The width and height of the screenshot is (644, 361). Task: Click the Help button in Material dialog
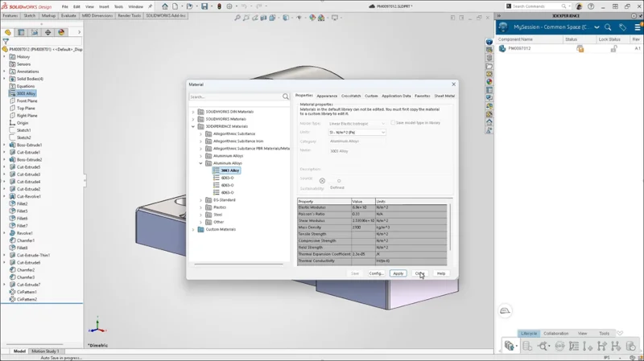click(x=440, y=273)
